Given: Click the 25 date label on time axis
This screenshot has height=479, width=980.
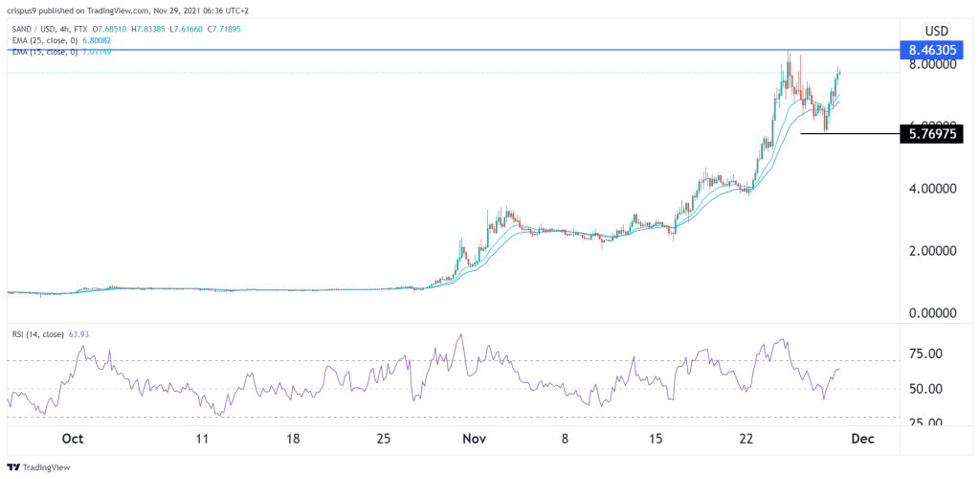Looking at the screenshot, I should pos(385,439).
